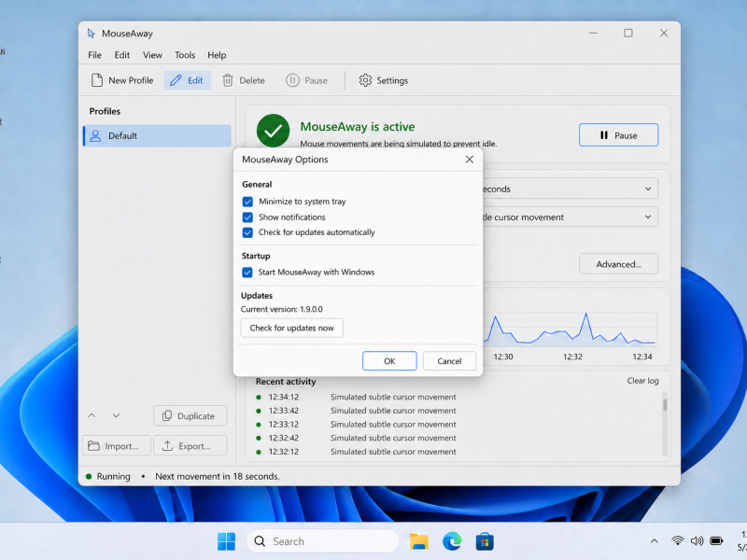Select the 12:33:12 activity log entry

click(357, 425)
